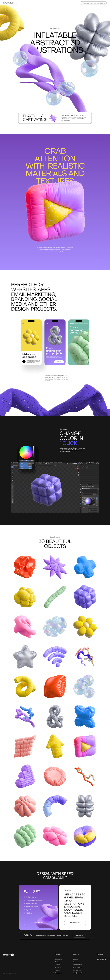The height and width of the screenshot is (980, 110).
Task: Select the yellow knotted flower object
Action: (25, 597)
